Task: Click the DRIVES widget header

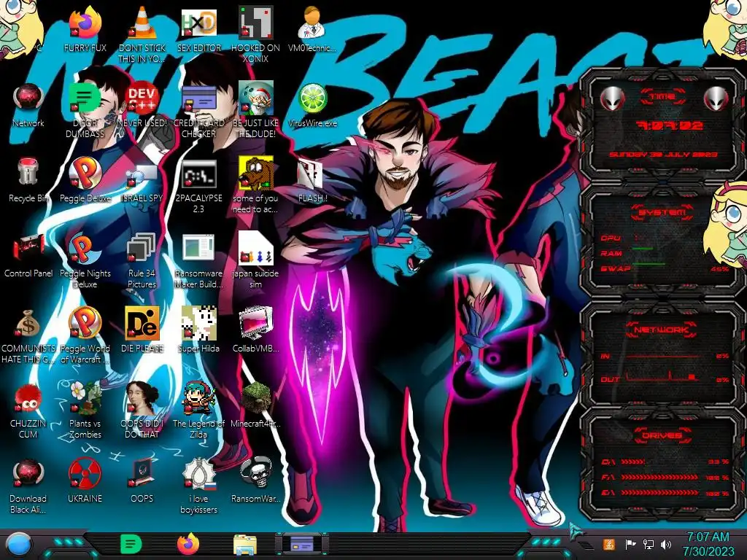Action: point(662,435)
